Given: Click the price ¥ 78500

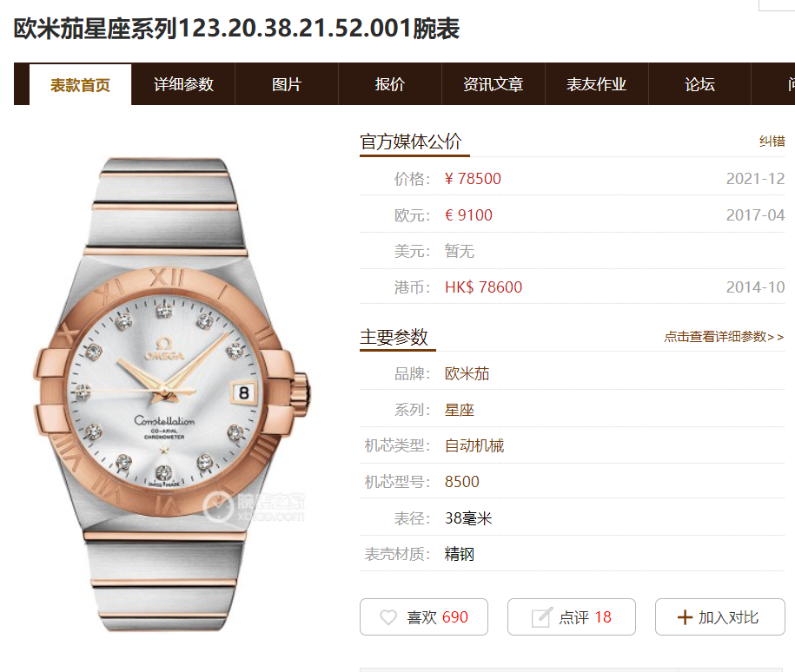Looking at the screenshot, I should coord(473,179).
